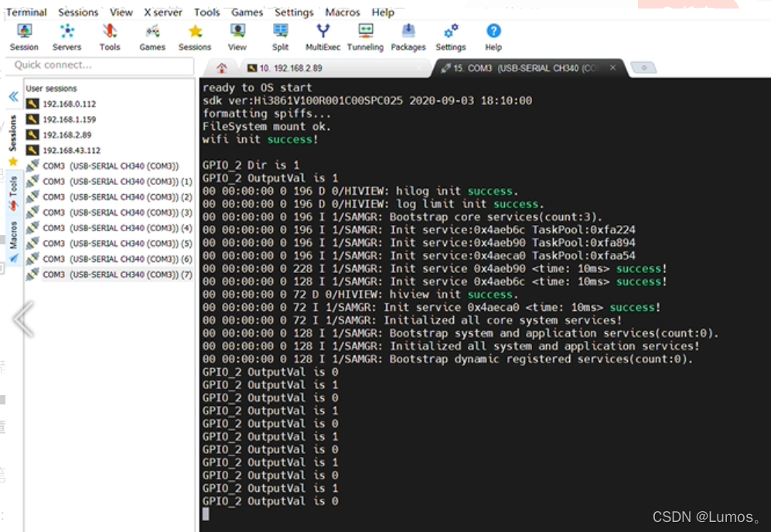This screenshot has height=532, width=771.
Task: Click the 'sdk ver:Hi3861V100R001C00SPC025' line
Action: coord(367,101)
